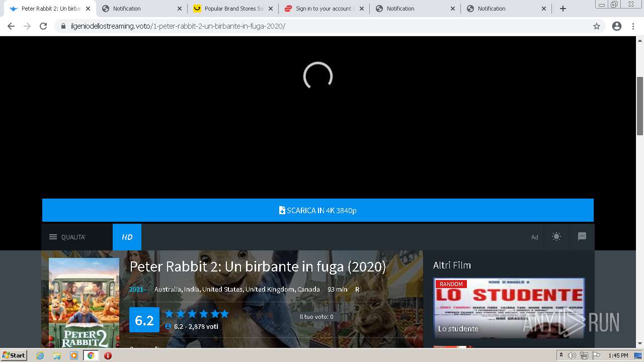Click the red Opera taskbar icon
Viewport: 644px width, 362px height.
point(108,355)
